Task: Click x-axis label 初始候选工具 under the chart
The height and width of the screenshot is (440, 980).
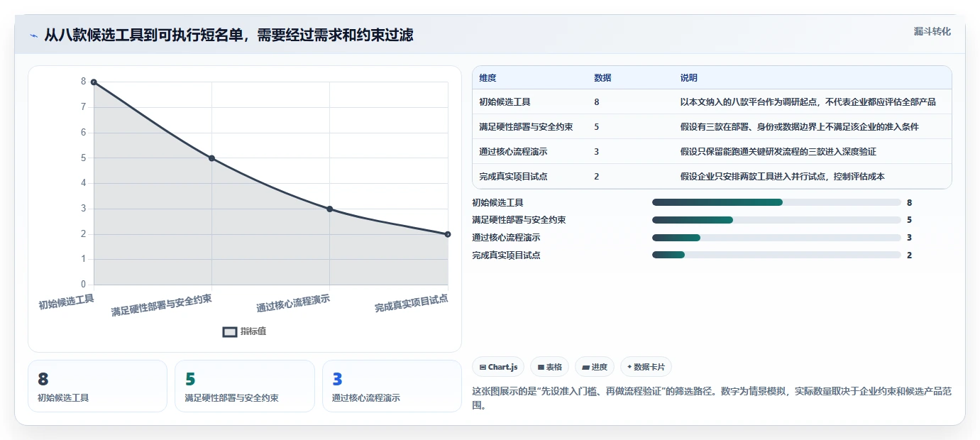Action: pos(67,302)
